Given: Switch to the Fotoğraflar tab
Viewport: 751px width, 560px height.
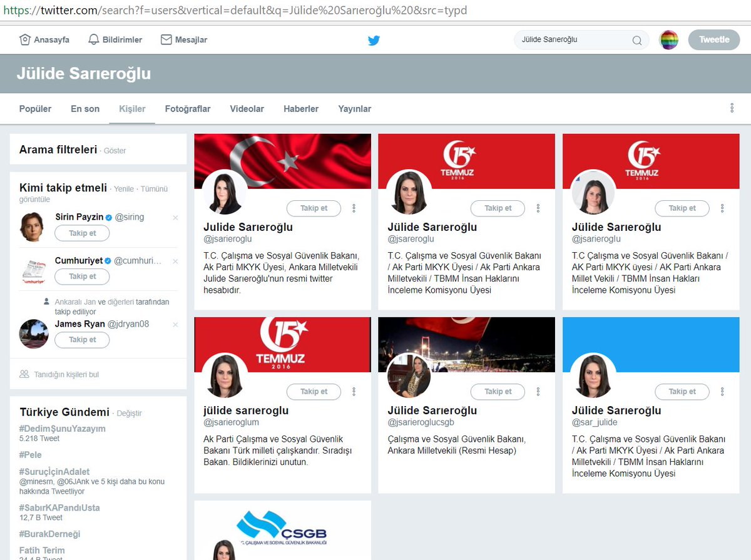Looking at the screenshot, I should [188, 109].
